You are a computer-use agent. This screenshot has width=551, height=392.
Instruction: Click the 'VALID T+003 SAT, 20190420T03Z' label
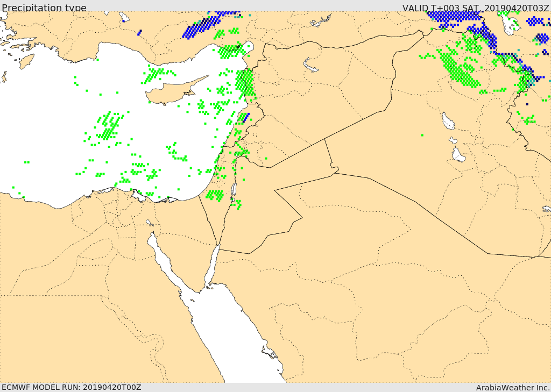point(476,8)
